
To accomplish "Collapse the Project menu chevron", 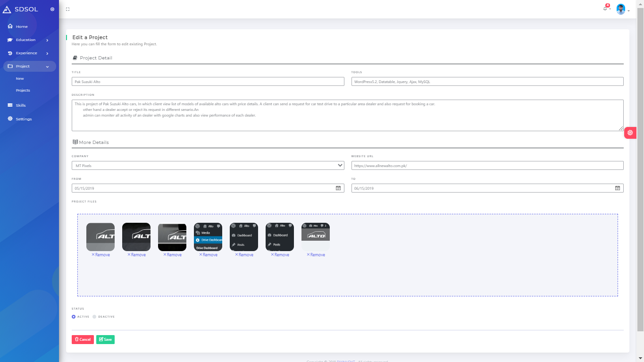I will coord(47,67).
